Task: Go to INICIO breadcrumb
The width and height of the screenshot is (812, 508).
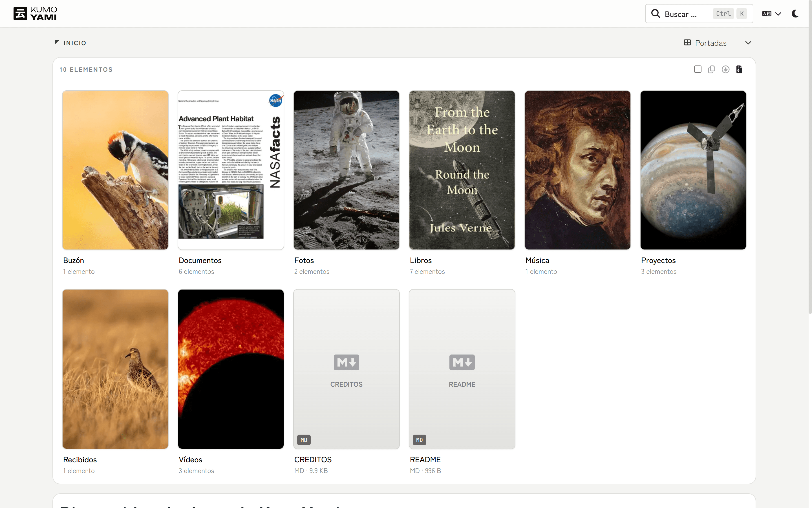Action: coord(75,43)
